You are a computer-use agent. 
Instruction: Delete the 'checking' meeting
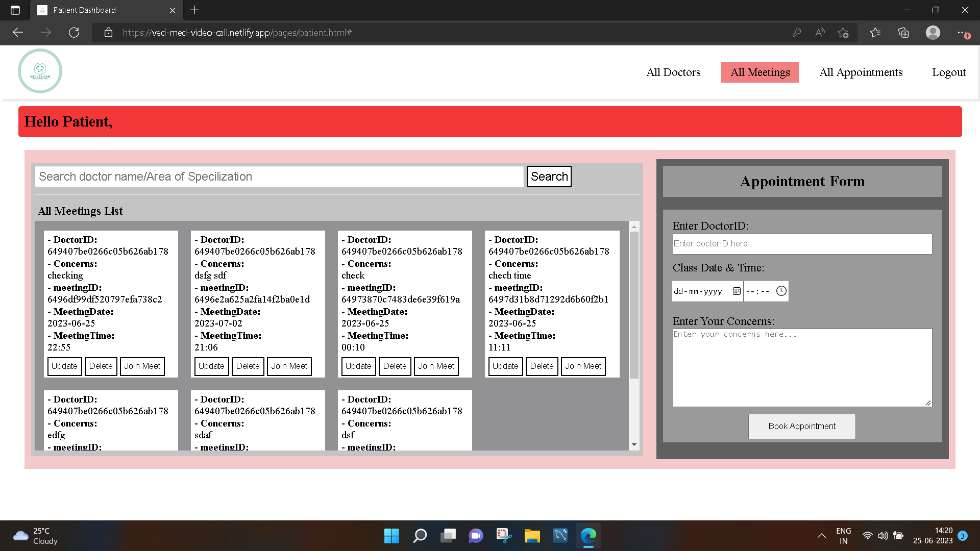point(101,366)
